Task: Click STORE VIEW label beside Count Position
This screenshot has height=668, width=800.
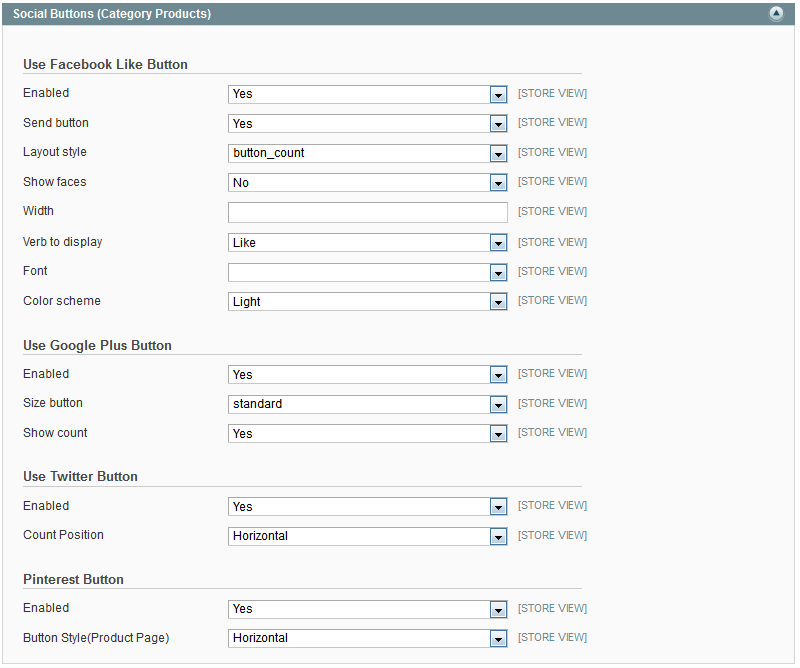Action: click(552, 536)
